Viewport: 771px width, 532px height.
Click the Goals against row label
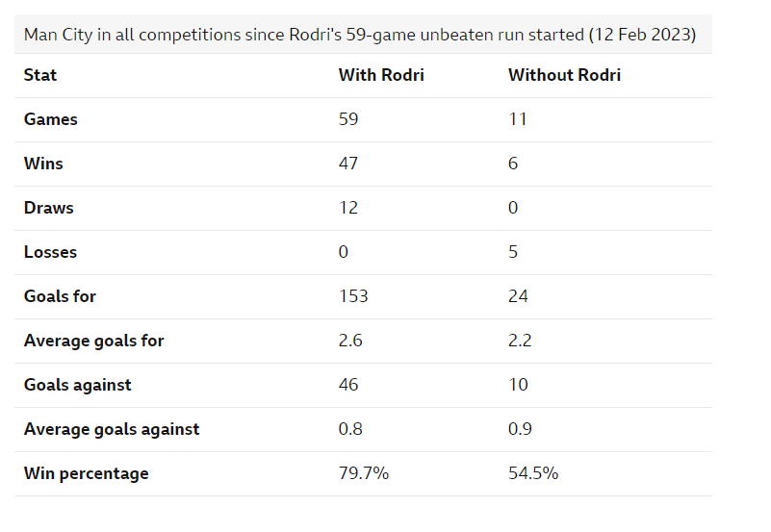pos(78,385)
